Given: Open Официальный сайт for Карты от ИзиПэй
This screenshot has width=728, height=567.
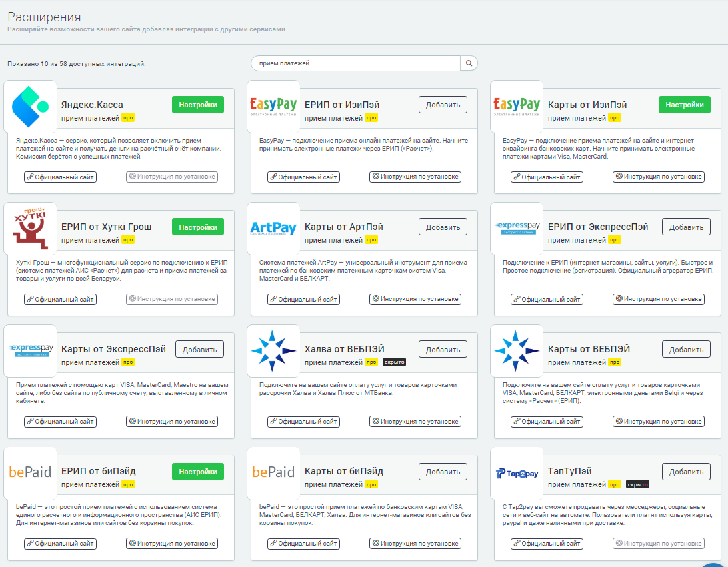Looking at the screenshot, I should tap(547, 177).
